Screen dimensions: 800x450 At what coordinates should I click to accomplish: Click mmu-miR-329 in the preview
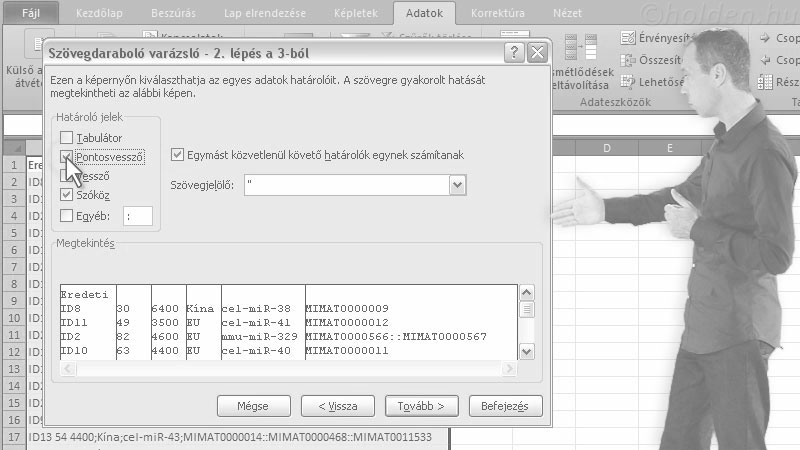(x=259, y=337)
